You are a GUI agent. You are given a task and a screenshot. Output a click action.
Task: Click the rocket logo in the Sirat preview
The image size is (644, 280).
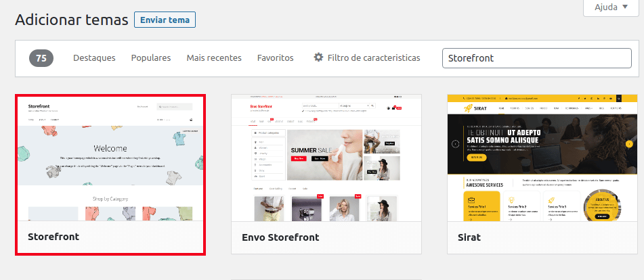tap(468, 108)
